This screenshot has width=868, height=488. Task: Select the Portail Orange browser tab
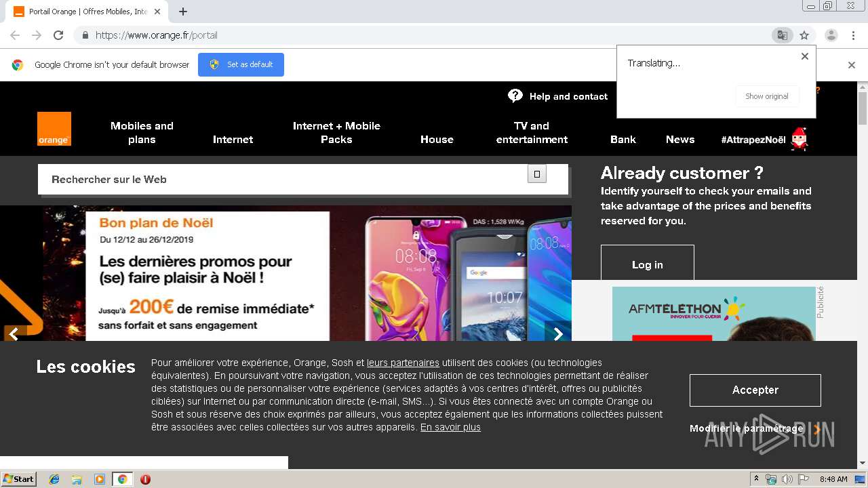(87, 12)
